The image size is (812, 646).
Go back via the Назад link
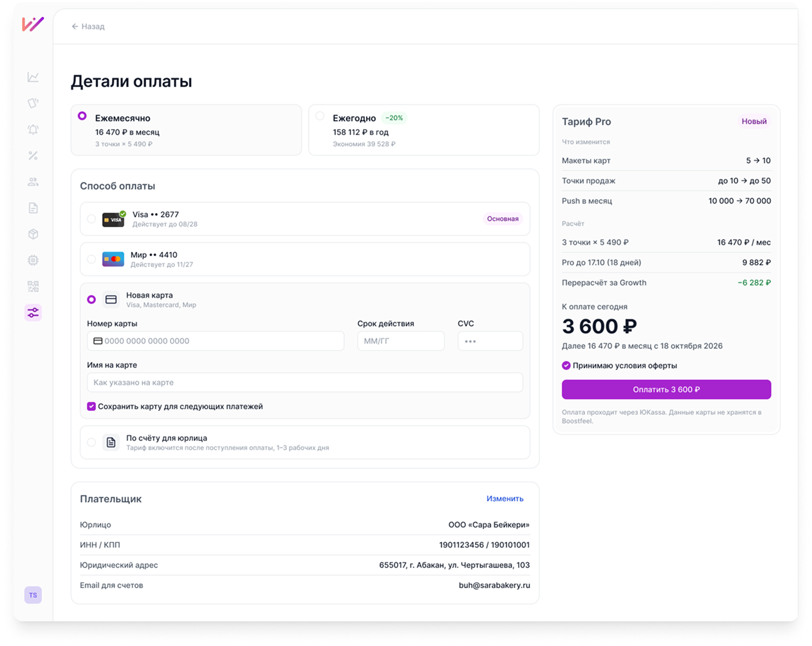(88, 26)
